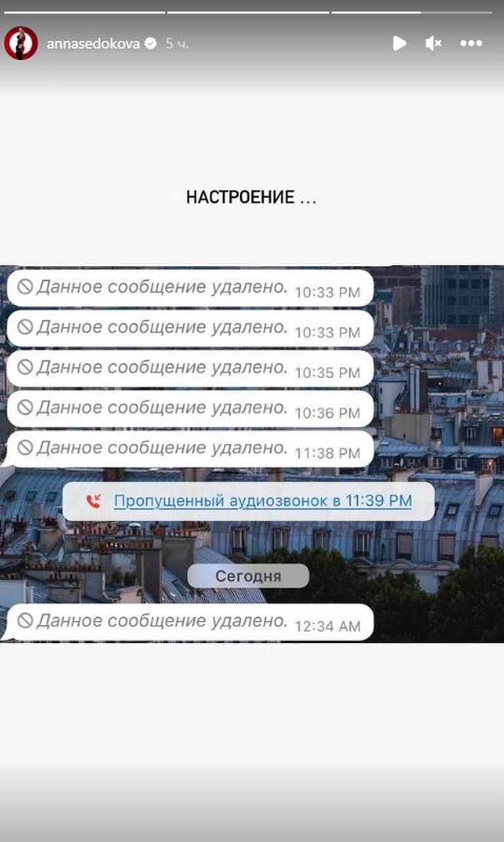Open the Пропущенный аудиозвонок в 11:39 PM link

[x=262, y=501]
